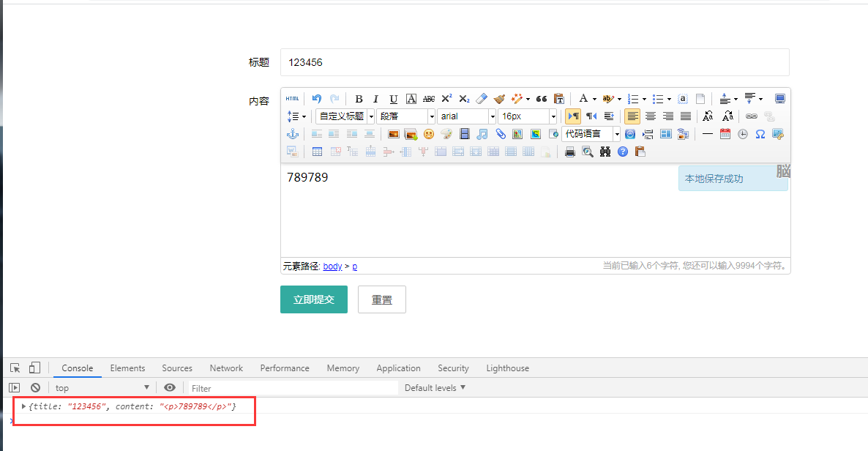Screen dimensions: 868x451
Task: Open the font color picker arrow
Action: click(594, 99)
